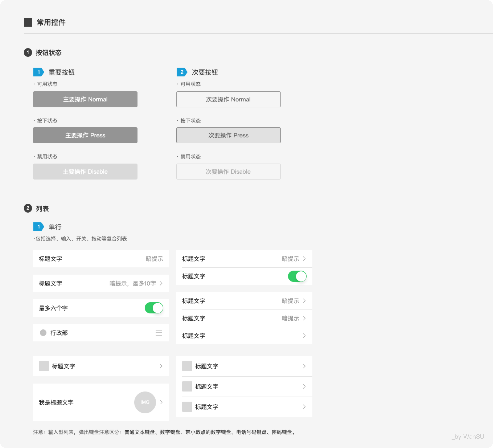Image resolution: width=493 pixels, height=448 pixels.
Task: Click the round IMG avatar placeholder
Action: [x=145, y=402]
